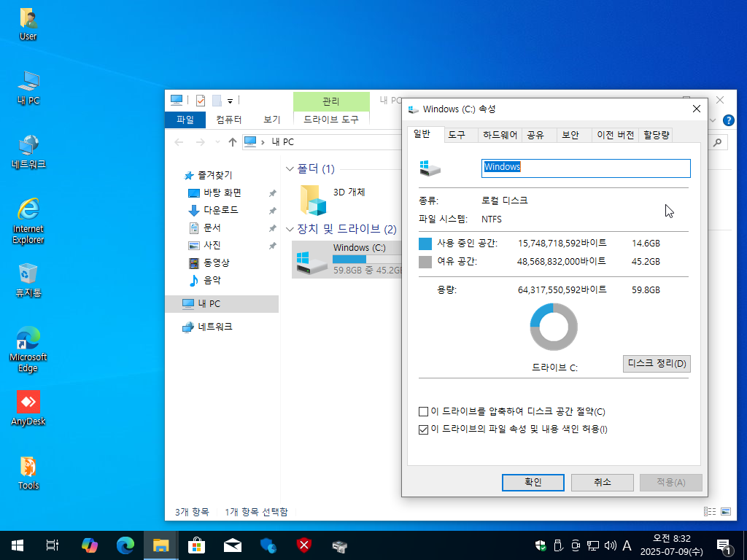Viewport: 747px width, 560px height.
Task: Open the notification center icon
Action: [724, 546]
